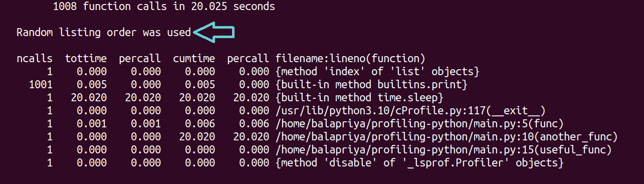Click the second percall column header
Viewport: 644px width, 184px height.
(x=248, y=58)
